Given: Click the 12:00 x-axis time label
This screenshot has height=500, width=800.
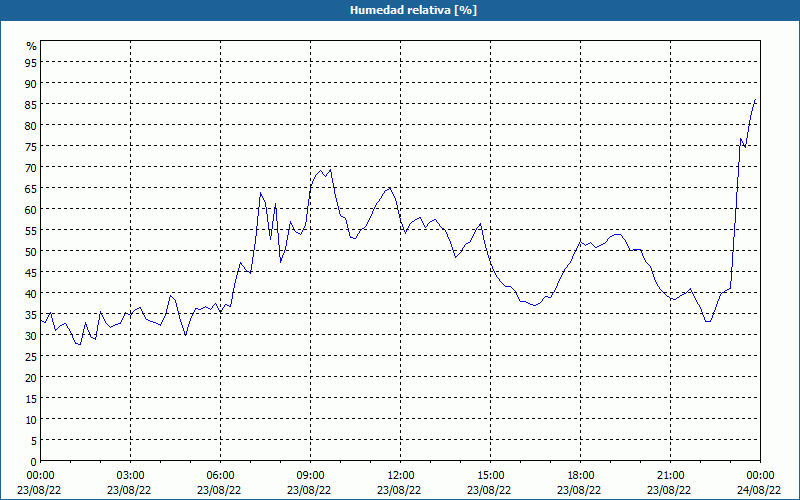Looking at the screenshot, I should coord(401,476).
